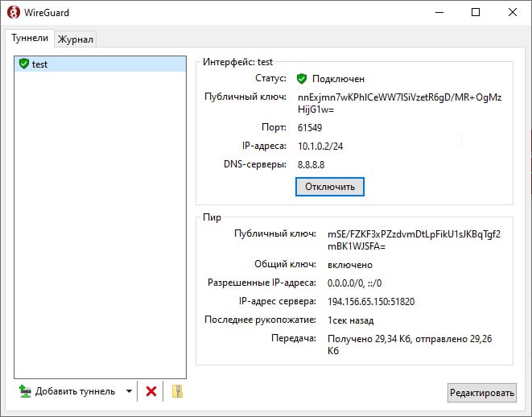Select the test tunnel in the list

[101, 64]
